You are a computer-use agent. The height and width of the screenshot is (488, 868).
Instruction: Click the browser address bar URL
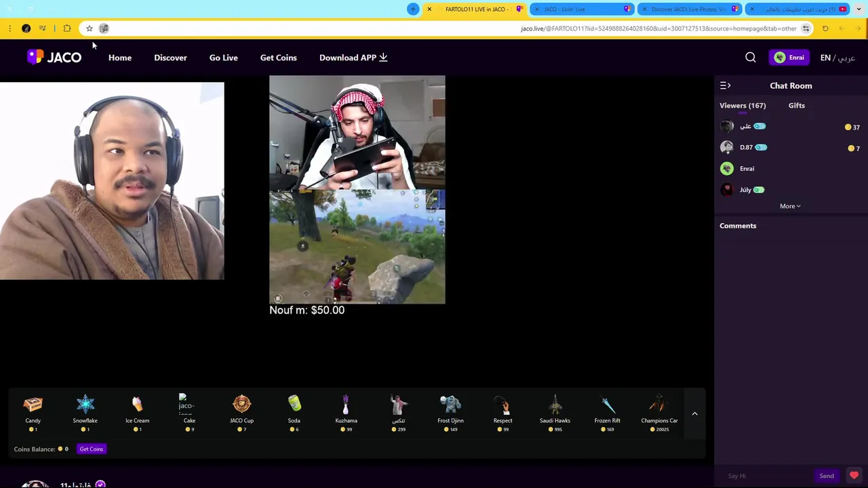click(658, 28)
